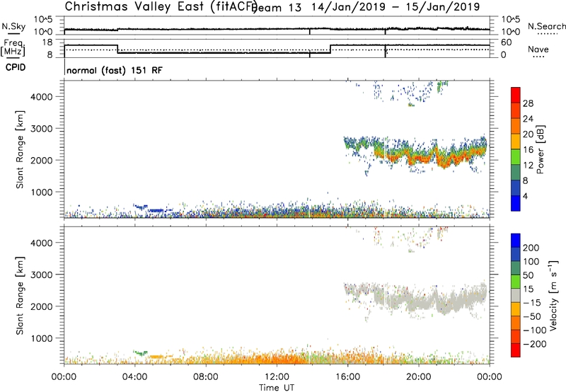Click the '20:00' time tick label
This screenshot has width=566, height=392.
pos(418,377)
